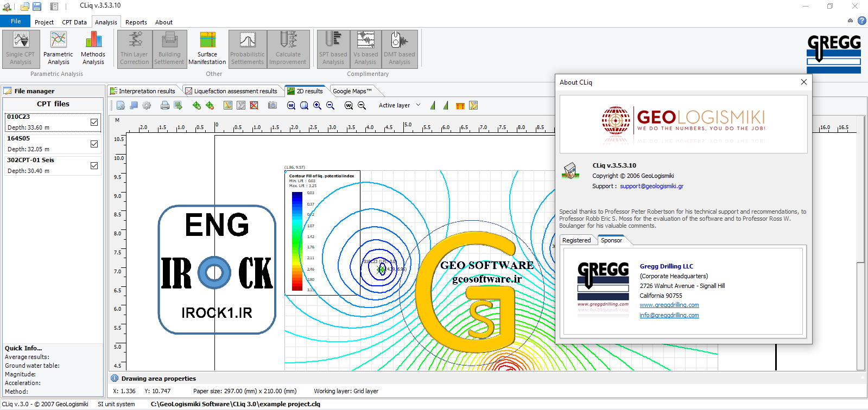Viewport: 868px width, 410px height.
Task: Toggle the 302CPT-01 Seis checkbox
Action: pos(94,166)
